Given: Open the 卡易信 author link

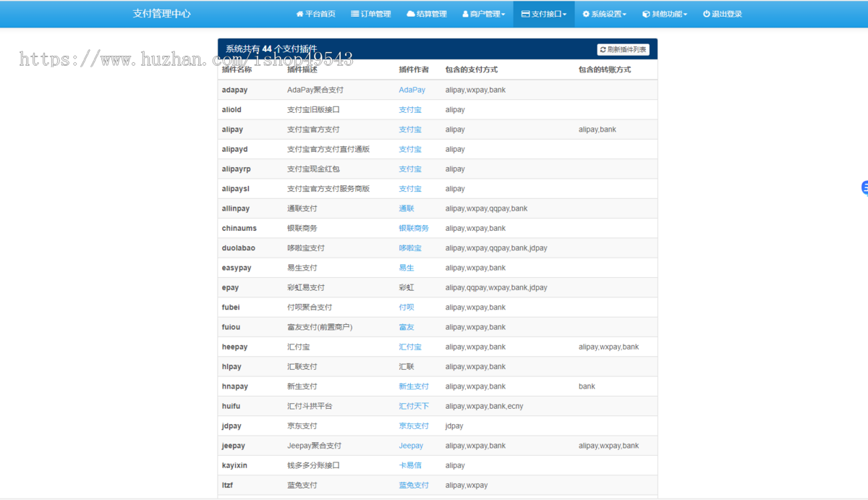Looking at the screenshot, I should pyautogui.click(x=410, y=466).
